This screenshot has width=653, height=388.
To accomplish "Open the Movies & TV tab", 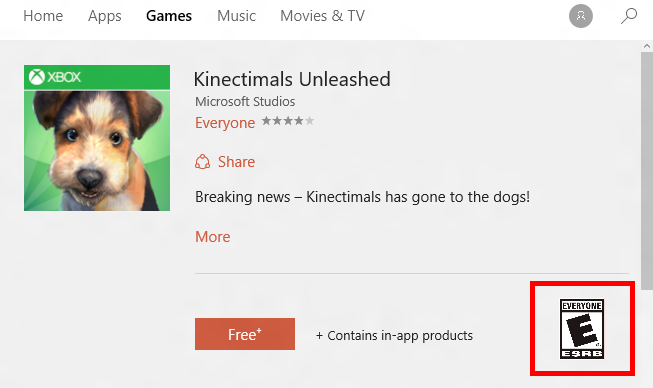I will click(322, 16).
